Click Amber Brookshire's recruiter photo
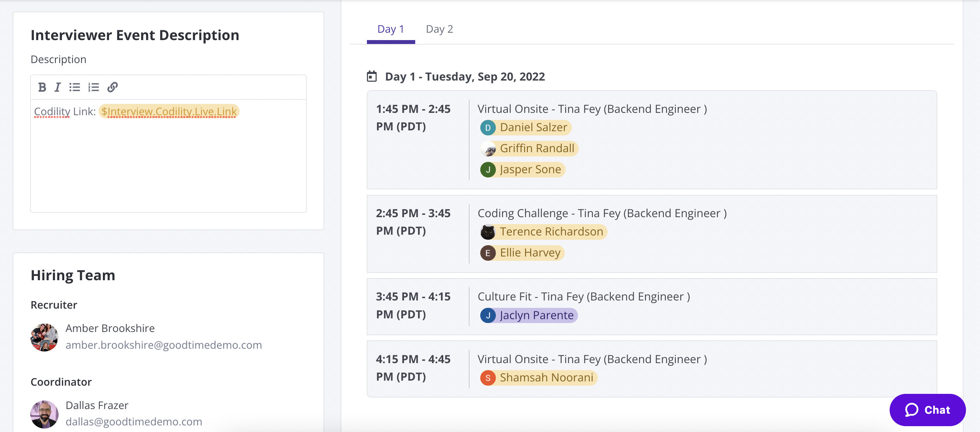Screen dimensions: 980x432 (44, 337)
